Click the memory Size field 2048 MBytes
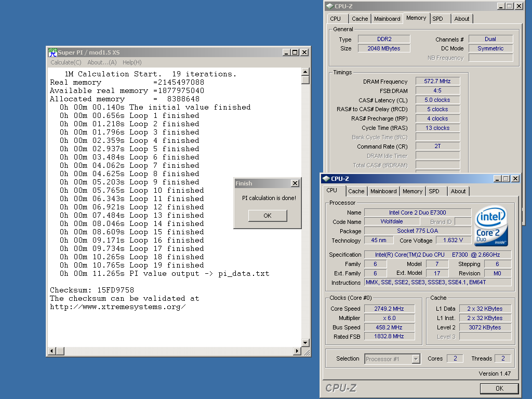The image size is (532, 399). 384,48
